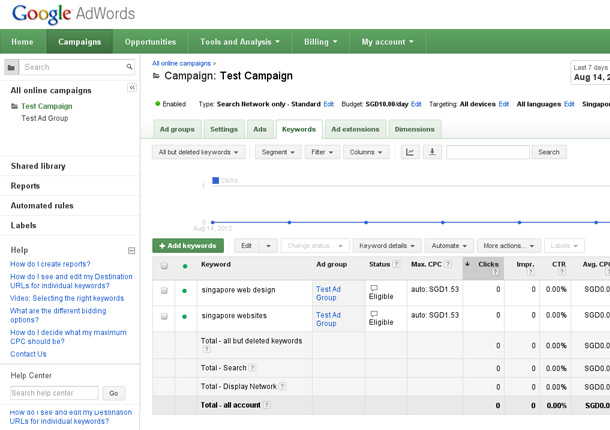This screenshot has width=610, height=430.
Task: Click campaign folder icon beside Test Campaign title
Action: [156, 76]
